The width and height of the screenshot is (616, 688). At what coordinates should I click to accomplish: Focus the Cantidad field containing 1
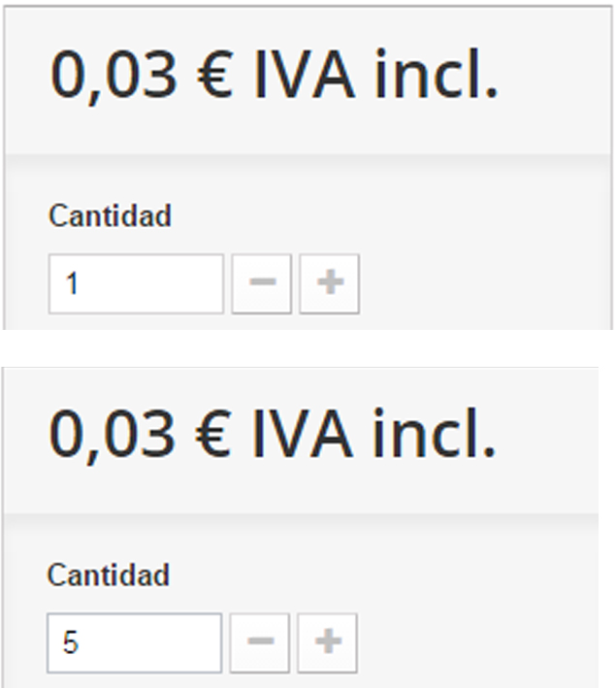tap(136, 283)
